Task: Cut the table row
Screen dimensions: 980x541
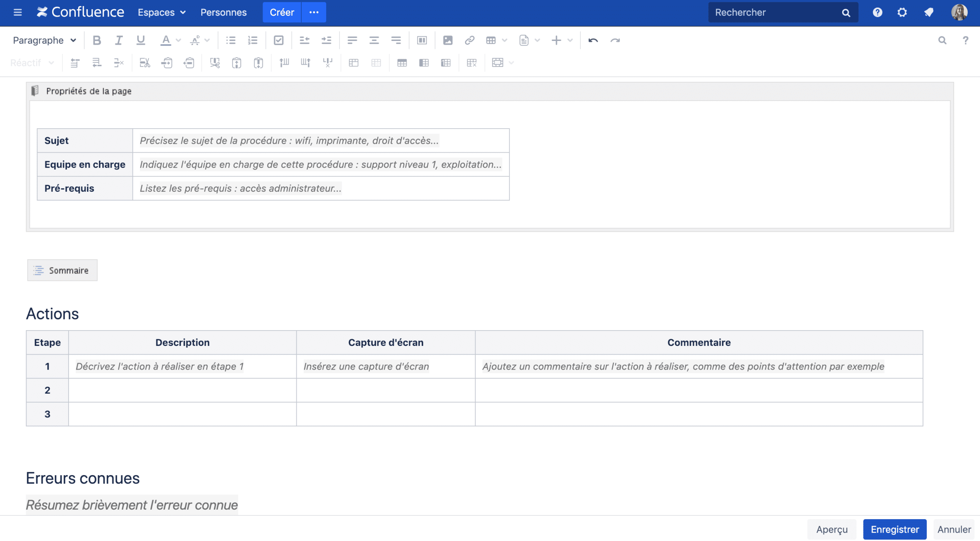Action: pos(145,63)
